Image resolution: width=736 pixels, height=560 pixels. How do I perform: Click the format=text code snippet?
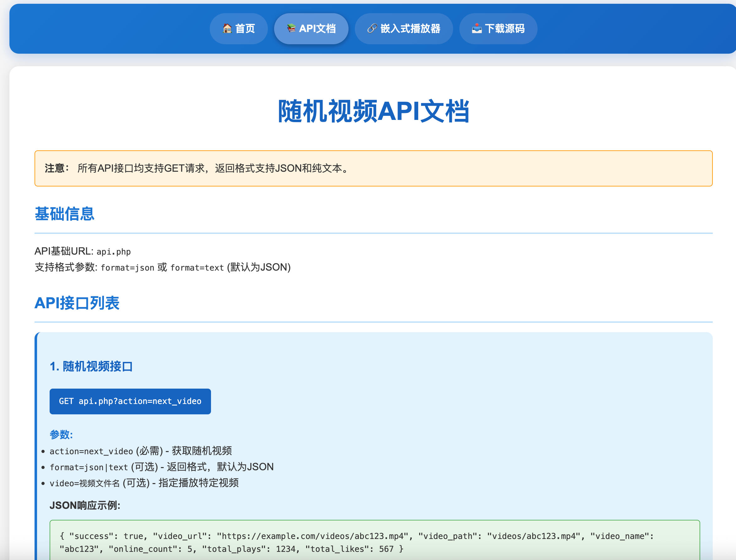tap(197, 268)
